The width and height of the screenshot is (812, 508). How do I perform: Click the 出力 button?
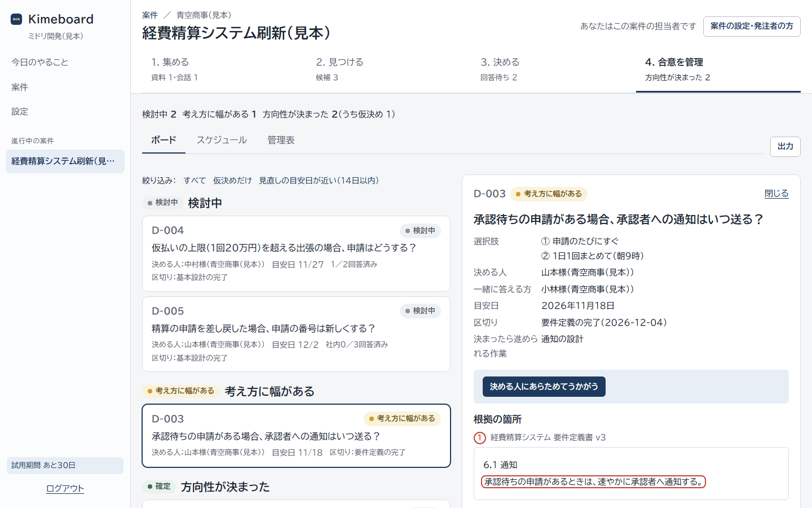pos(785,147)
